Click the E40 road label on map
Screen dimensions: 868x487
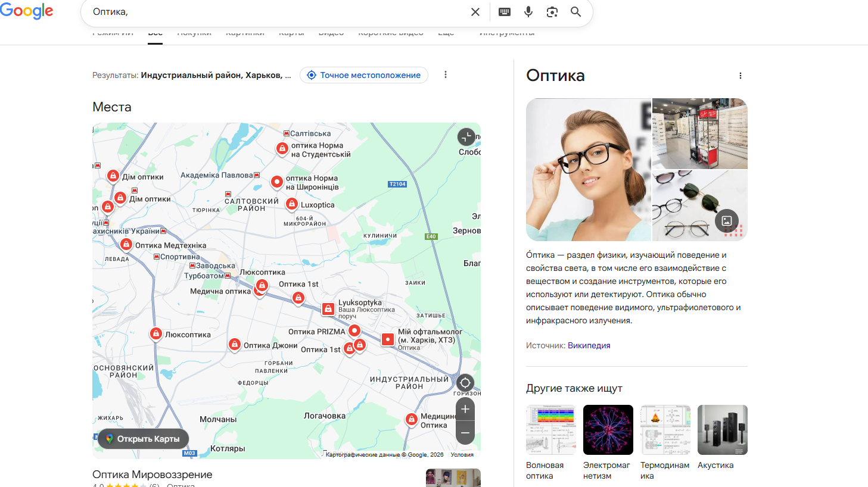pos(431,236)
